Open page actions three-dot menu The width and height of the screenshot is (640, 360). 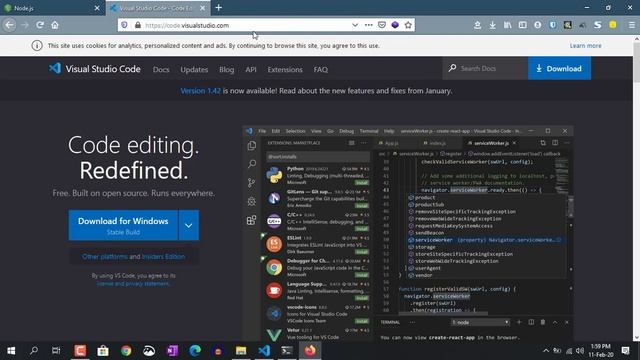pyautogui.click(x=369, y=25)
